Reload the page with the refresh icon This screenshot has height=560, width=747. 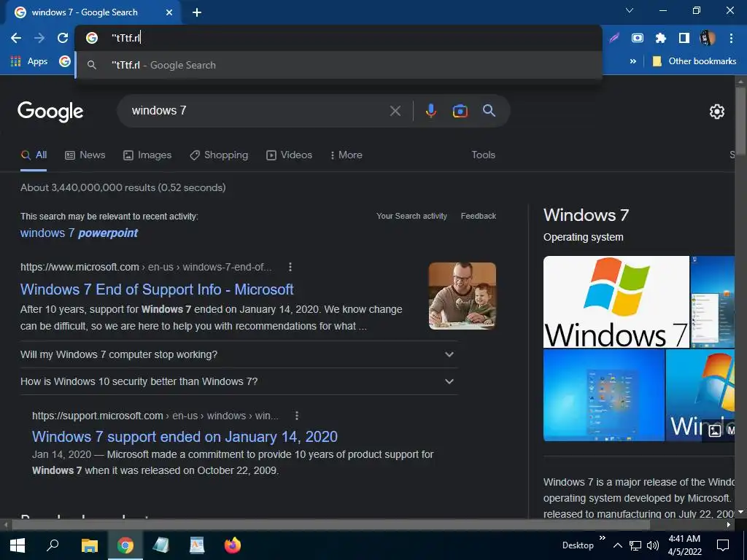tap(63, 38)
